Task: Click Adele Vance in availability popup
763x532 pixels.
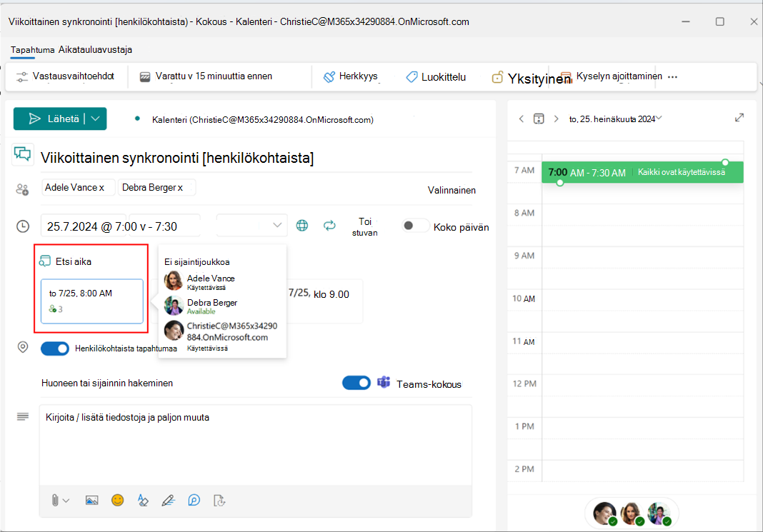Action: pos(211,281)
